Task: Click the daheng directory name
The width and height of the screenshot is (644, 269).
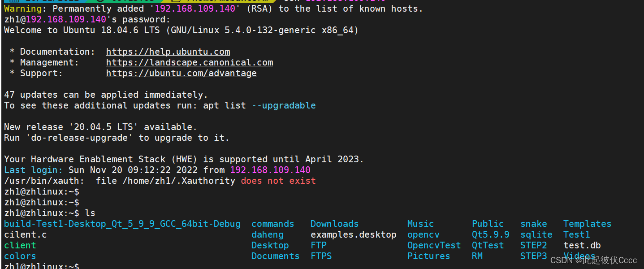Action: (x=268, y=234)
